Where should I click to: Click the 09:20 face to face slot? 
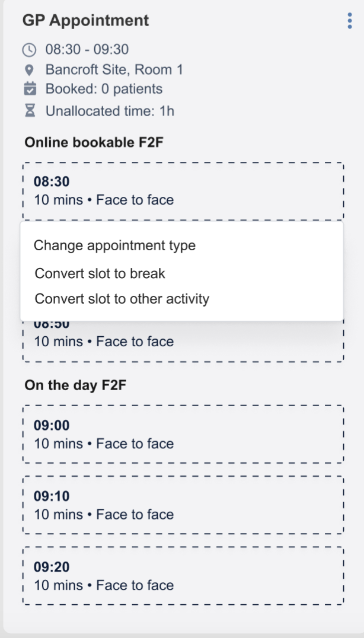(x=183, y=576)
